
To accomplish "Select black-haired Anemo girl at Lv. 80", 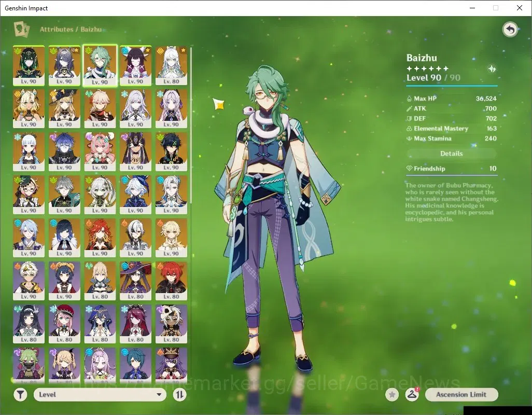I will [x=29, y=324].
